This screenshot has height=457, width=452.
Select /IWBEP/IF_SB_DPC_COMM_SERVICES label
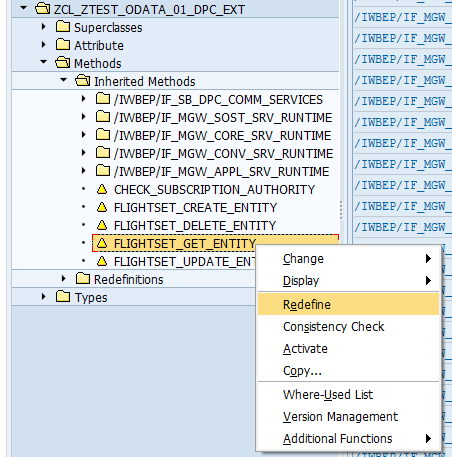click(x=218, y=100)
